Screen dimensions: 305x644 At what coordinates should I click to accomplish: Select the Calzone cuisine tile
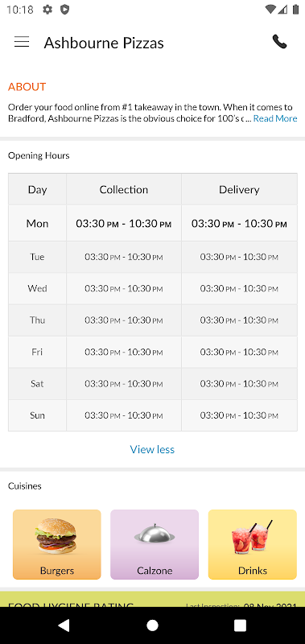click(155, 544)
